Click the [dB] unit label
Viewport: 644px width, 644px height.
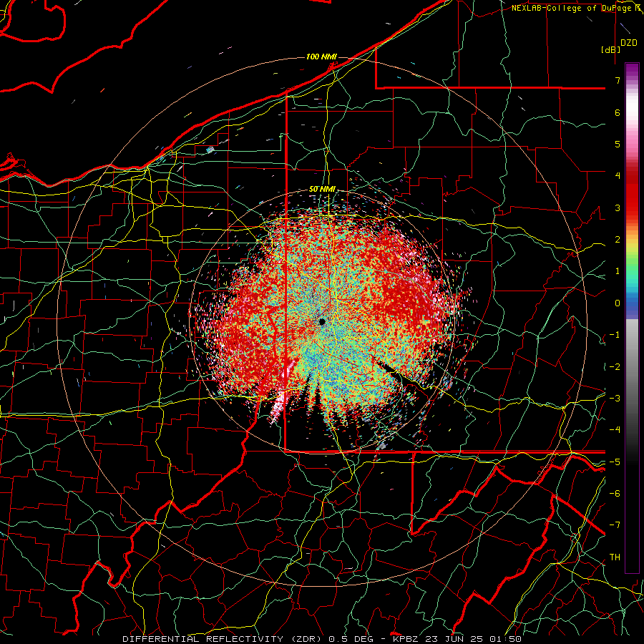pyautogui.click(x=611, y=49)
